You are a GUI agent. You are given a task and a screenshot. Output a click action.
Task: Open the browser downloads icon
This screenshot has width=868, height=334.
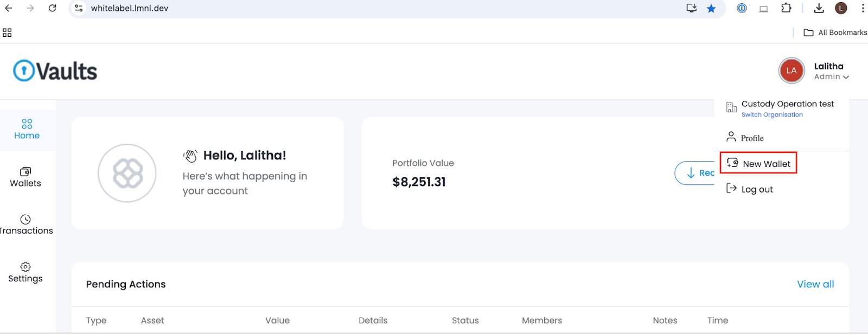tap(819, 8)
